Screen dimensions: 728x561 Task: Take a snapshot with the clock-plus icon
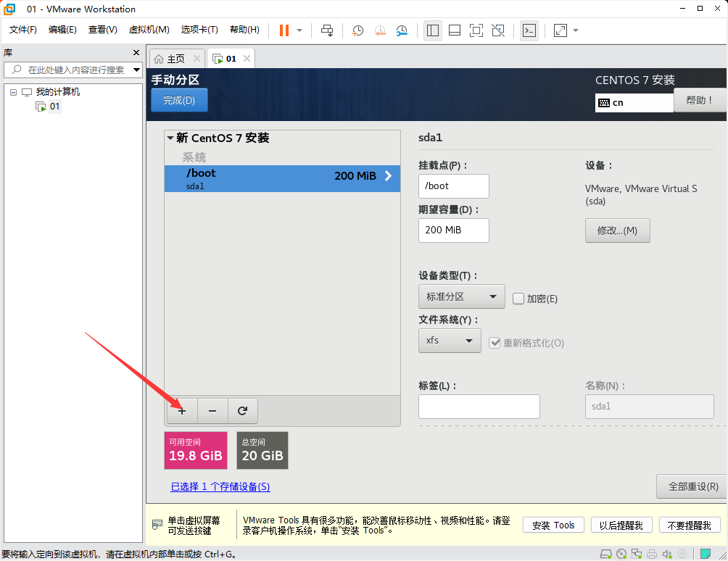pos(357,30)
